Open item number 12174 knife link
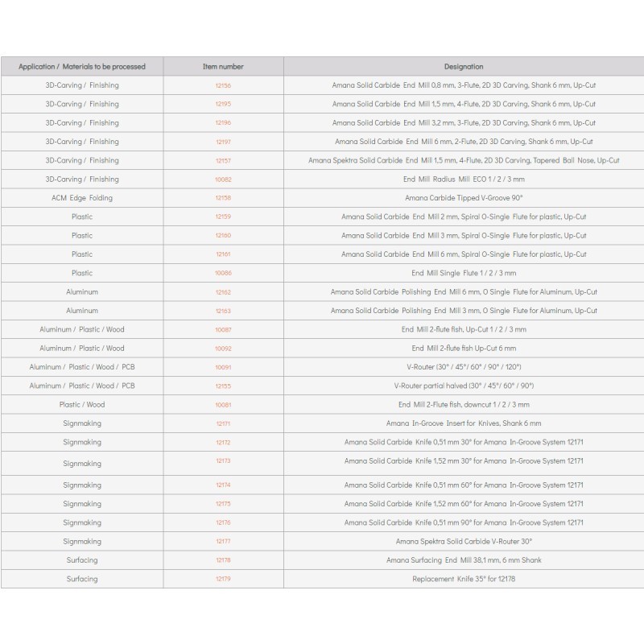The image size is (644, 644). click(x=223, y=485)
